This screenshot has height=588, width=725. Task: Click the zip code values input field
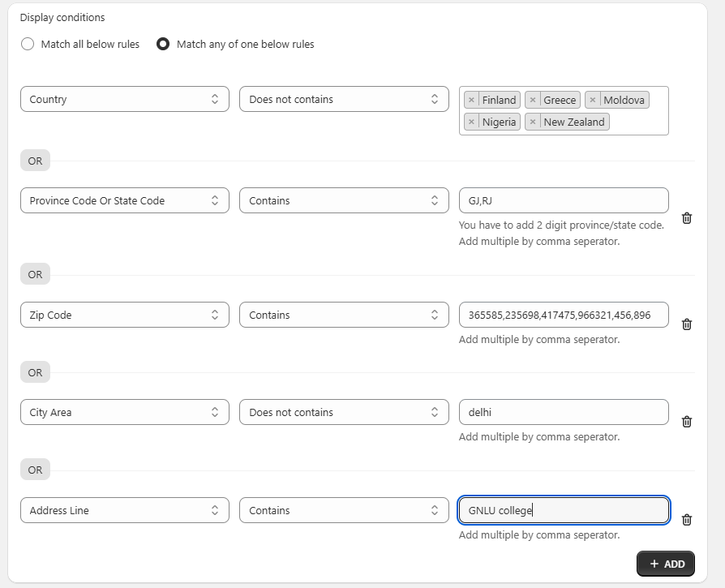pyautogui.click(x=563, y=315)
